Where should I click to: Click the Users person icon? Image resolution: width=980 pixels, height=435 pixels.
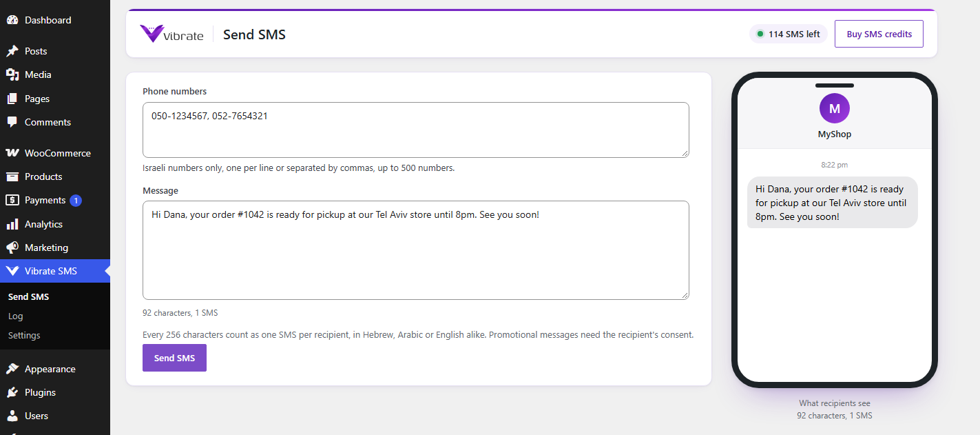tap(12, 416)
